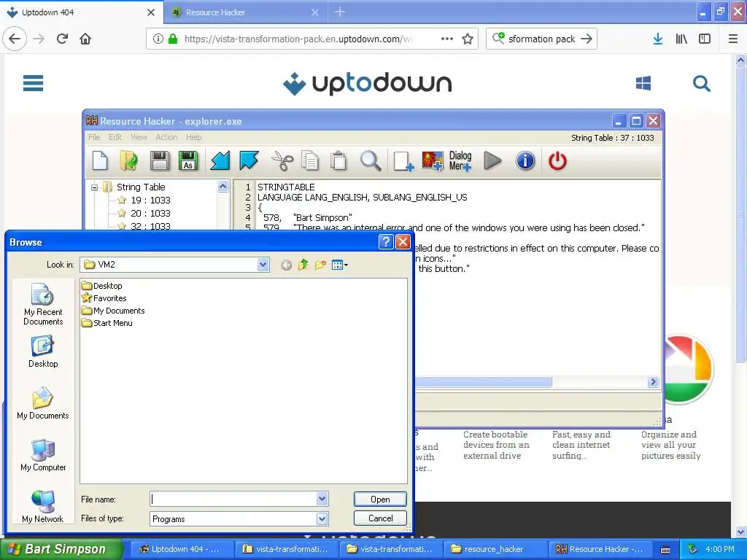Open the View menu in Resource Hacker

139,137
